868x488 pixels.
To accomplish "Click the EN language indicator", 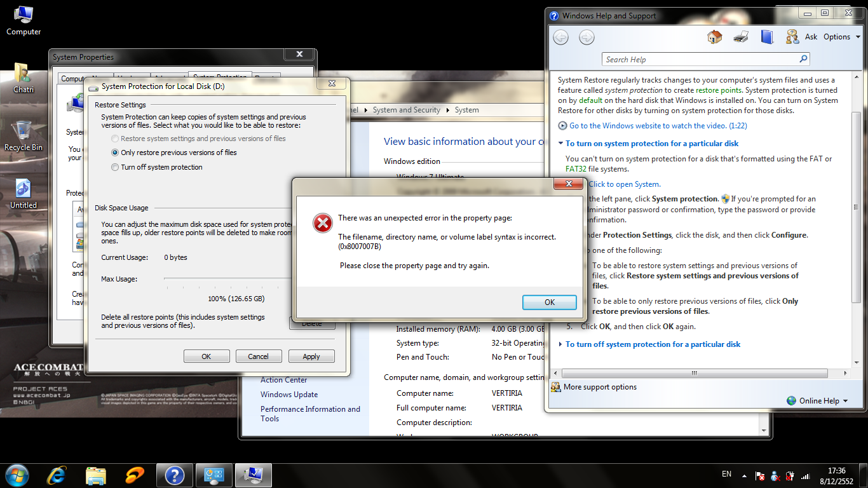I will 727,474.
